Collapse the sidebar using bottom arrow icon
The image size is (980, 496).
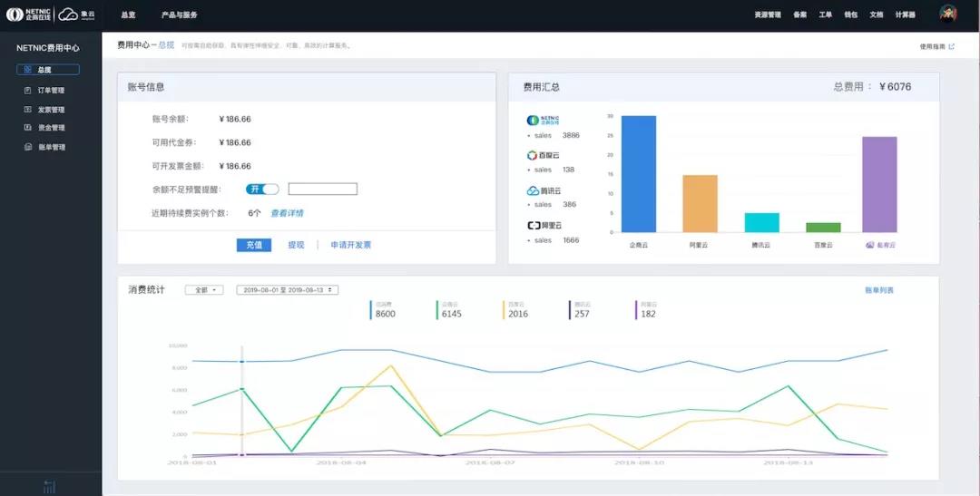tap(50, 487)
